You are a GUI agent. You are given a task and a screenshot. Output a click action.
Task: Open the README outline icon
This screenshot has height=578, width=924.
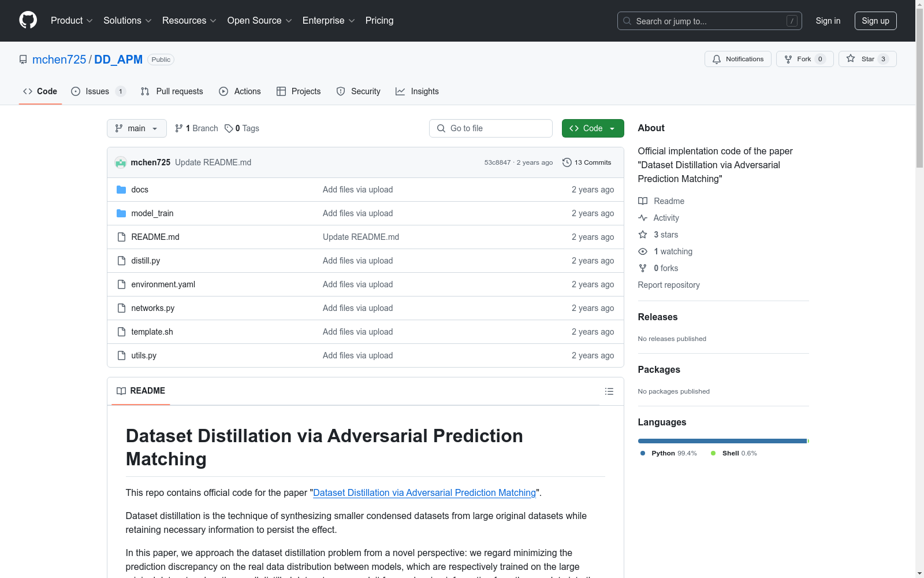pos(609,391)
